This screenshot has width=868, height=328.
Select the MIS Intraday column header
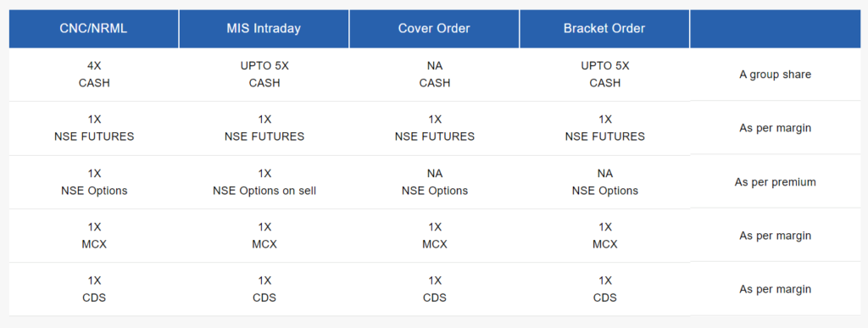click(x=264, y=29)
